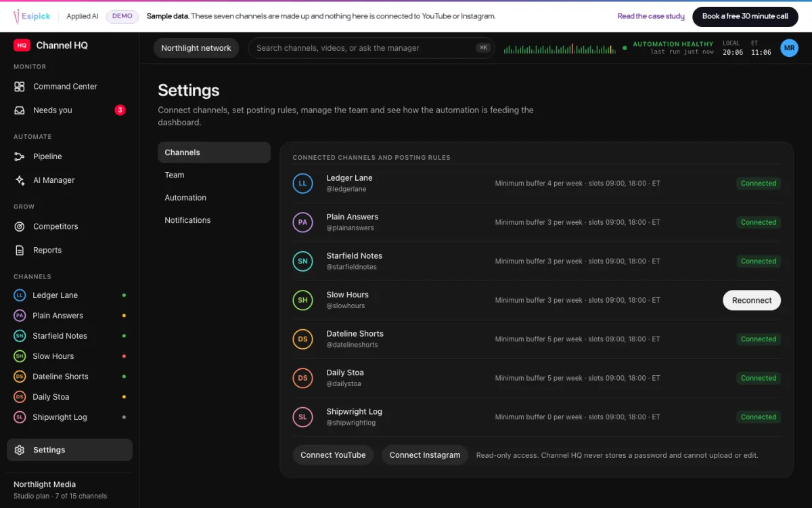The width and height of the screenshot is (812, 508).
Task: Click Connected status for Dateline Shorts
Action: pyautogui.click(x=759, y=339)
